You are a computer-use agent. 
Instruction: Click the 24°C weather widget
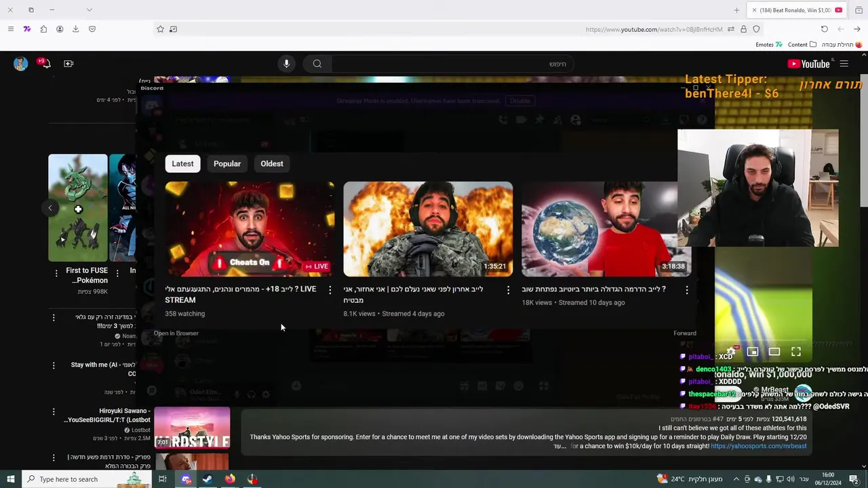click(689, 479)
